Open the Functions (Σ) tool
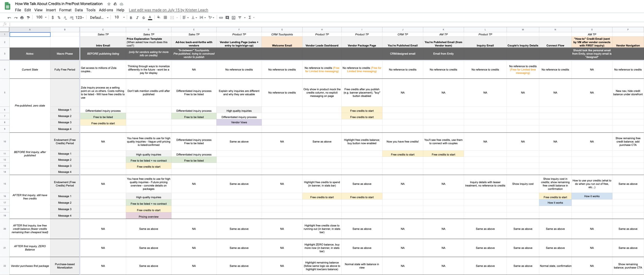 [x=250, y=18]
